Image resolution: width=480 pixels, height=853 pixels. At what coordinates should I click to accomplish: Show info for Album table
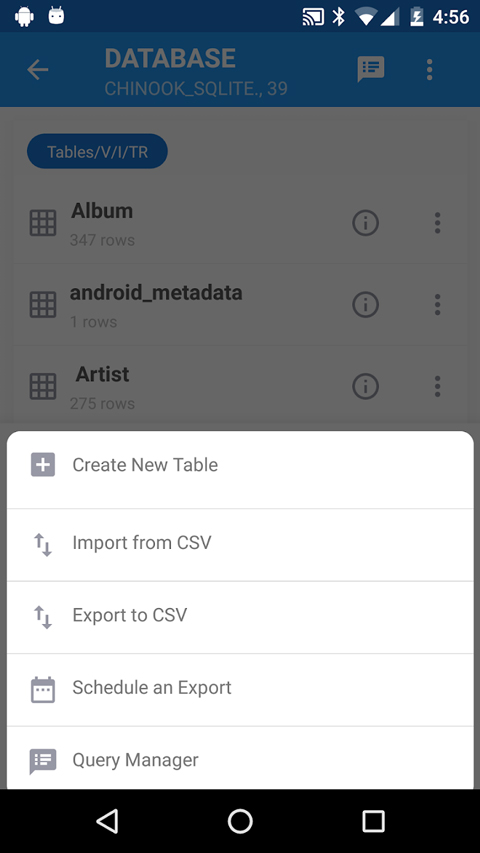click(365, 223)
